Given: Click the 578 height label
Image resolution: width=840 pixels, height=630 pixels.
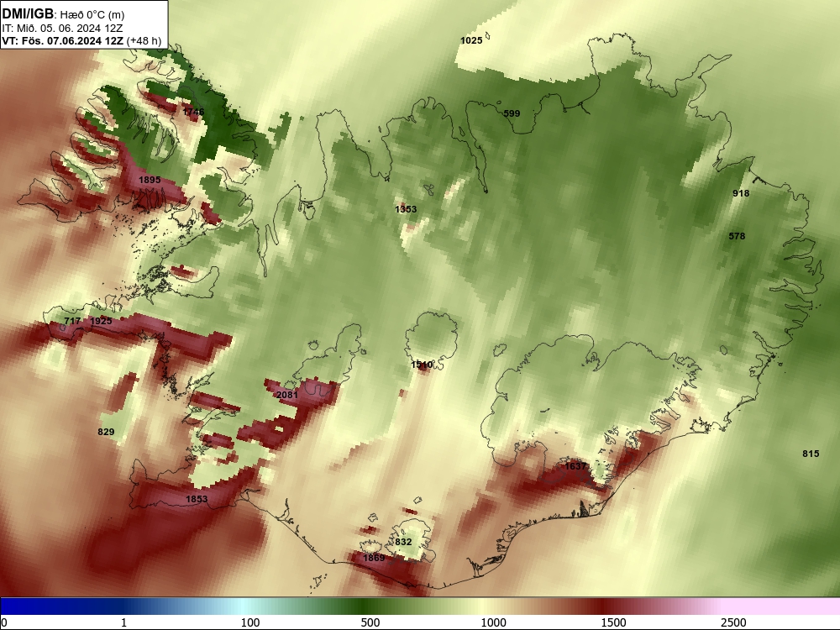Looking at the screenshot, I should pyautogui.click(x=737, y=236).
